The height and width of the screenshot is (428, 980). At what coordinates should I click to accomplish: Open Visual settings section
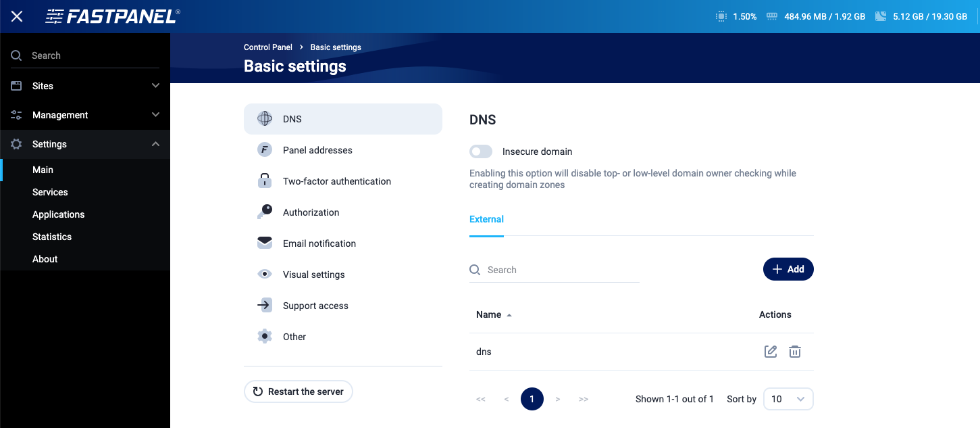343,275
